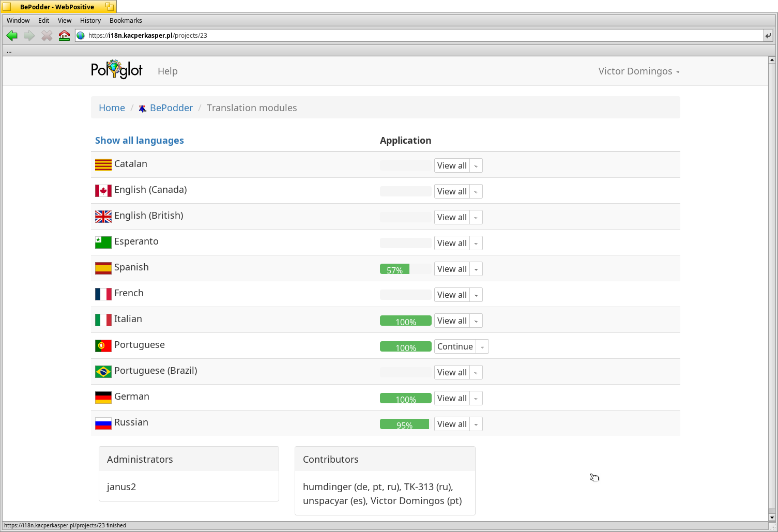The image size is (778, 532).
Task: Click View all for French
Action: [452, 295]
